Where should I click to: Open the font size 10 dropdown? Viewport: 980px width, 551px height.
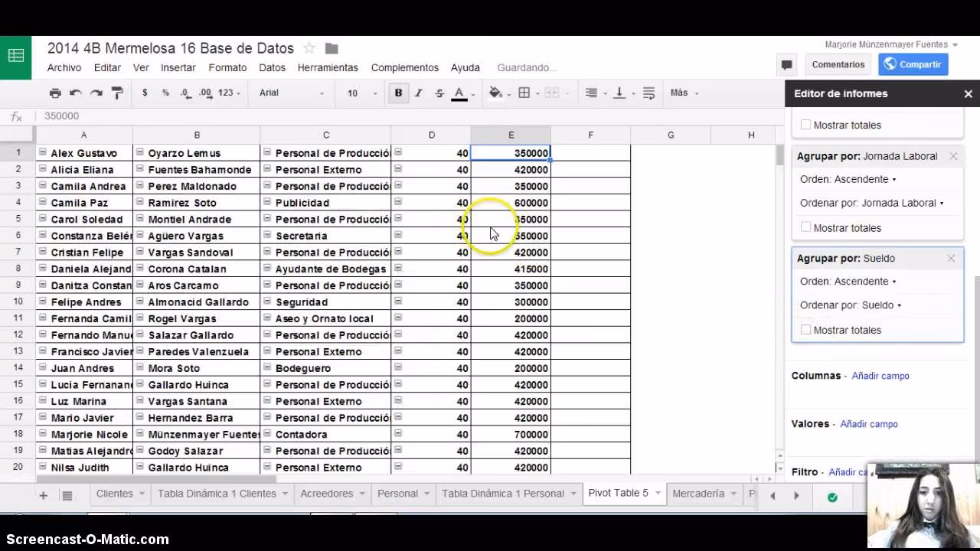click(362, 93)
